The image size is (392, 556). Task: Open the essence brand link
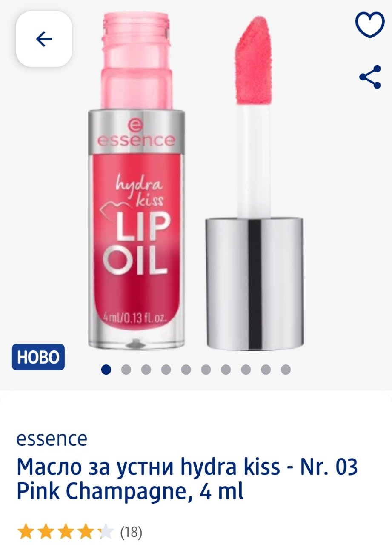(x=52, y=438)
